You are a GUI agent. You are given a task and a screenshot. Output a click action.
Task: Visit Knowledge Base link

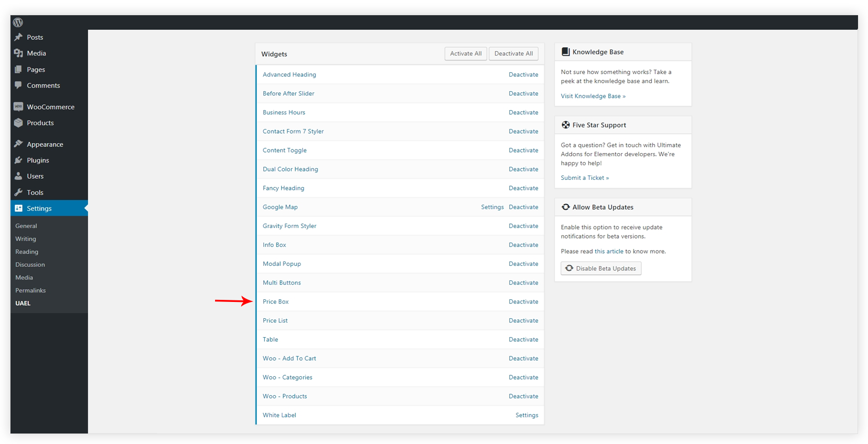point(593,96)
